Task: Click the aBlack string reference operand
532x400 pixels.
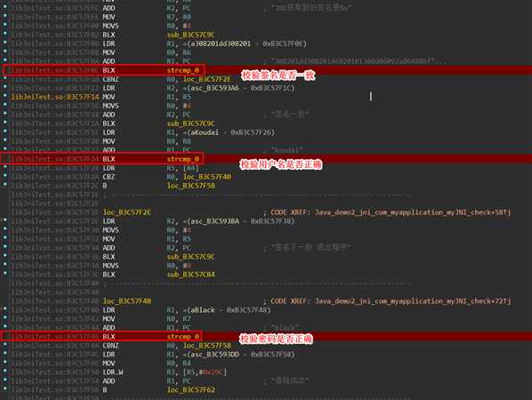Action: 202,310
